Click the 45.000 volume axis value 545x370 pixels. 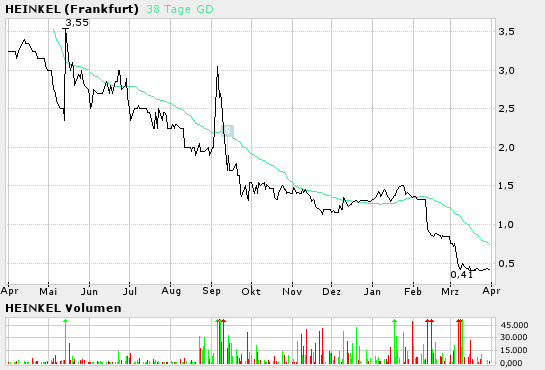(514, 325)
